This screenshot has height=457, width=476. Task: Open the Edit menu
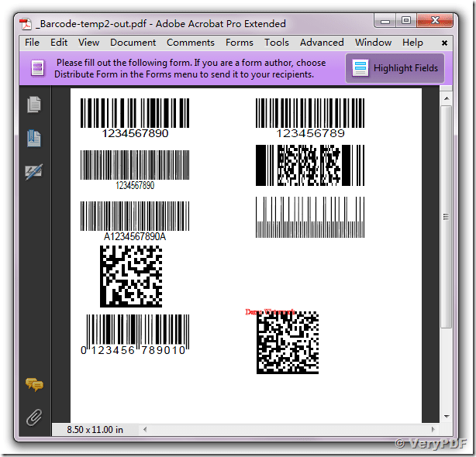59,43
